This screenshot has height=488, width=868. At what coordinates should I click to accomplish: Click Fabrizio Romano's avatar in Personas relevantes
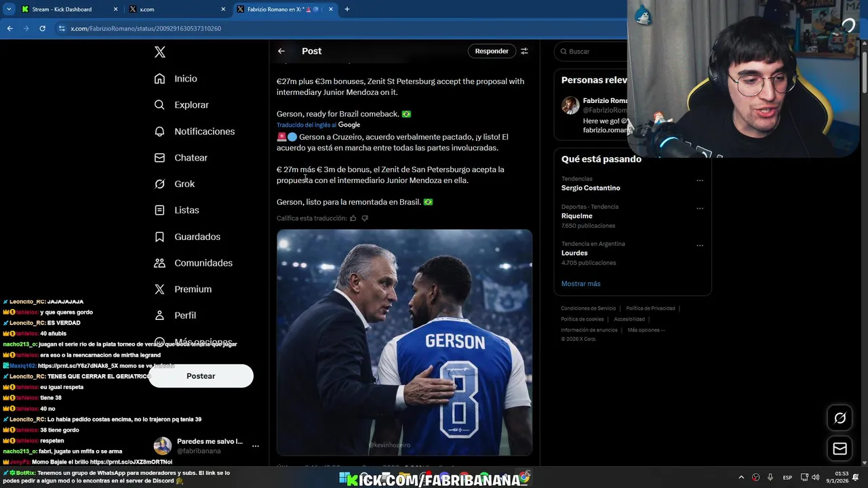pos(570,105)
